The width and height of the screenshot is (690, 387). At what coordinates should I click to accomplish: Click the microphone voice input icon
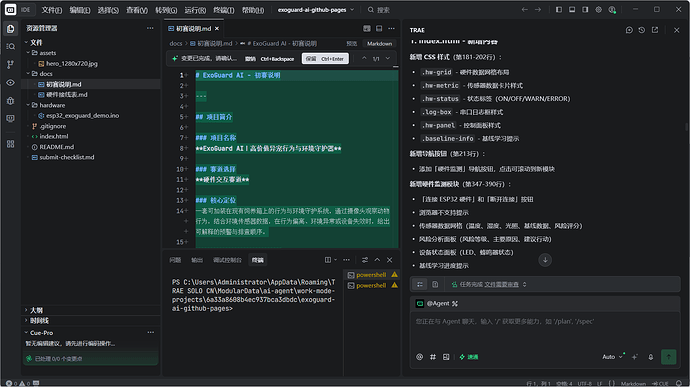[x=650, y=357]
